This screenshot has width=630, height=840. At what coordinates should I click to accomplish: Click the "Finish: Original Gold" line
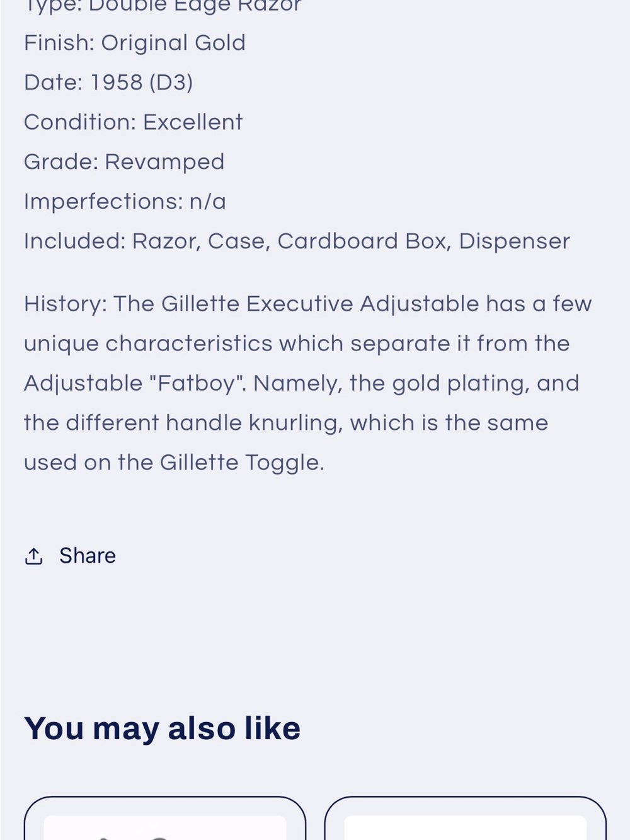(135, 43)
